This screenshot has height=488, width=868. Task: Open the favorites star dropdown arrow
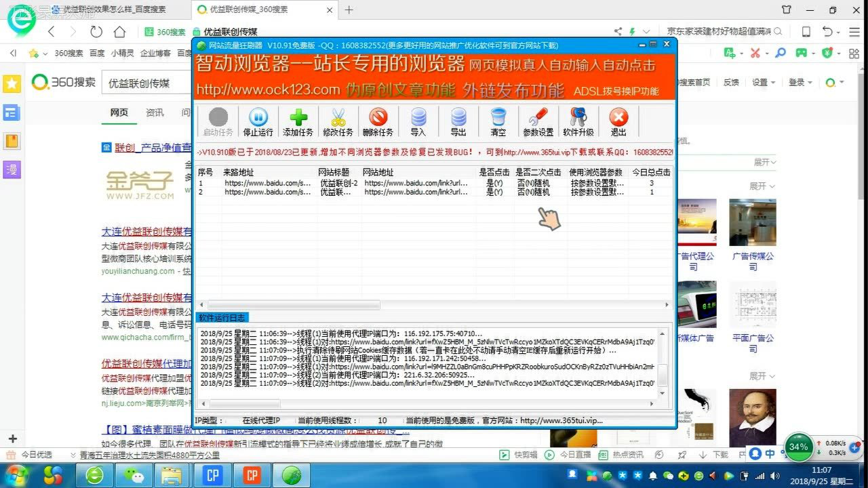[45, 53]
